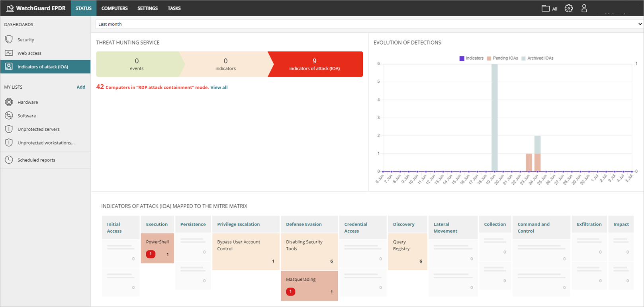Click Add next to My Lists
Screen dimensions: 644x307
click(81, 87)
